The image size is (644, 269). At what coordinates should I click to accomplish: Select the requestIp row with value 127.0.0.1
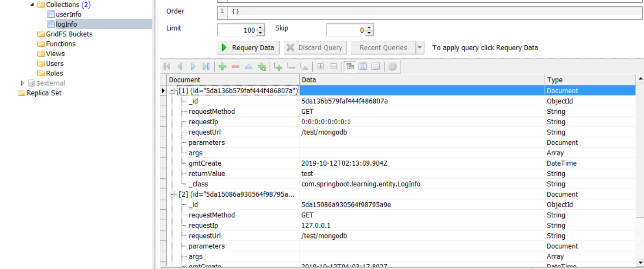click(x=401, y=225)
